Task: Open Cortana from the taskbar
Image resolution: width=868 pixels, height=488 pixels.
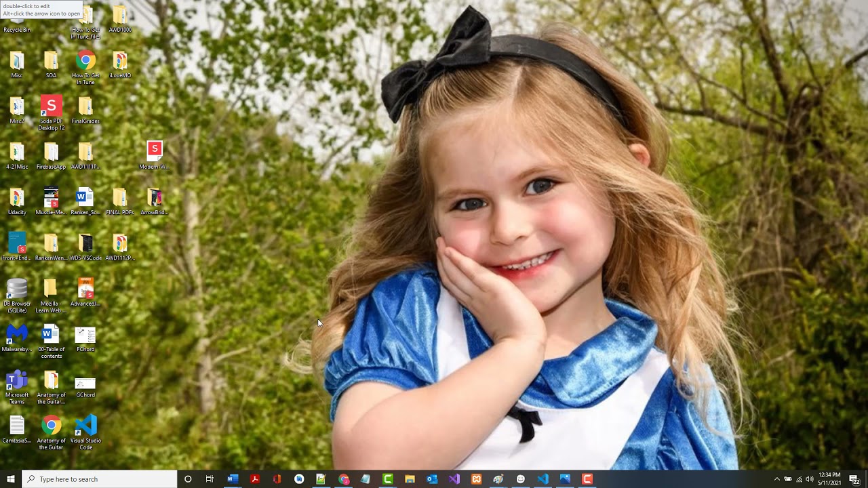Action: [x=188, y=479]
